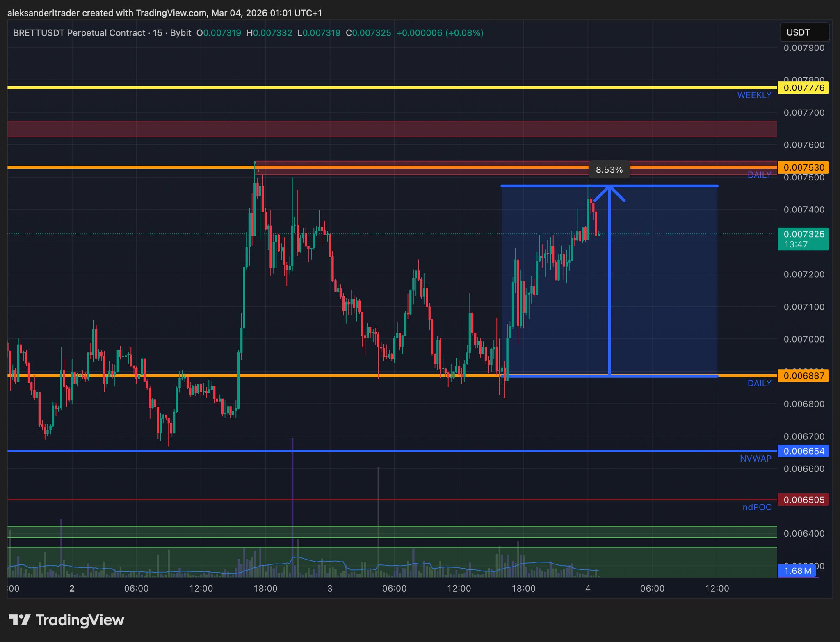Select the blue NVWAP 0.006654 price label

[x=803, y=451]
